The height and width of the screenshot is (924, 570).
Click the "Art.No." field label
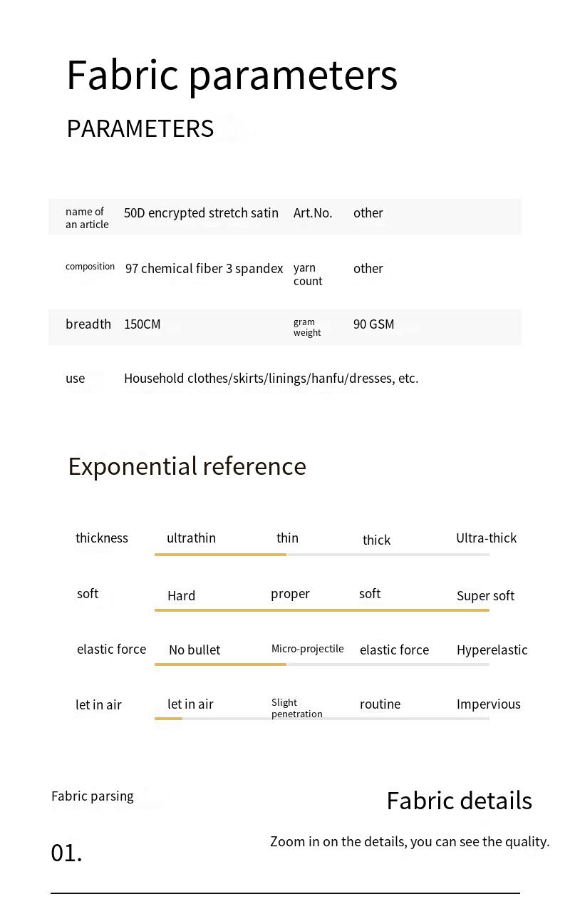[x=313, y=213]
